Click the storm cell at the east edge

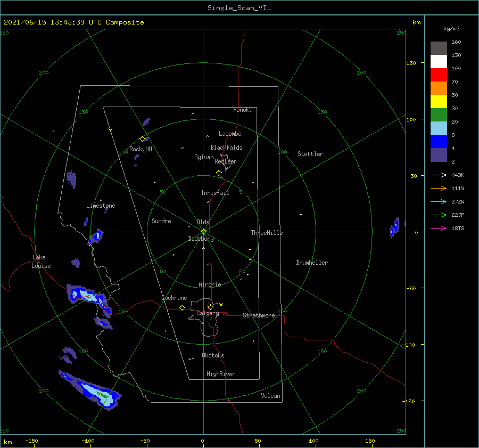pos(395,227)
